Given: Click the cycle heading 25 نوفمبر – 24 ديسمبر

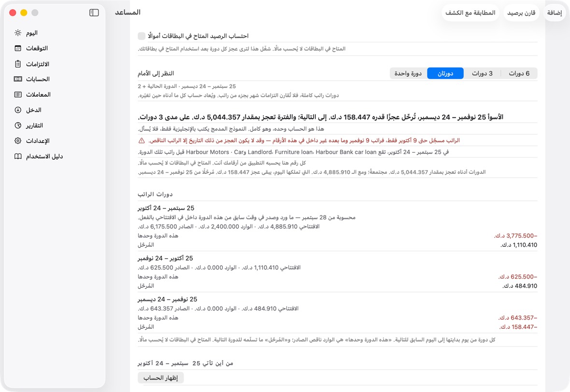Looking at the screenshot, I should 167,299.
